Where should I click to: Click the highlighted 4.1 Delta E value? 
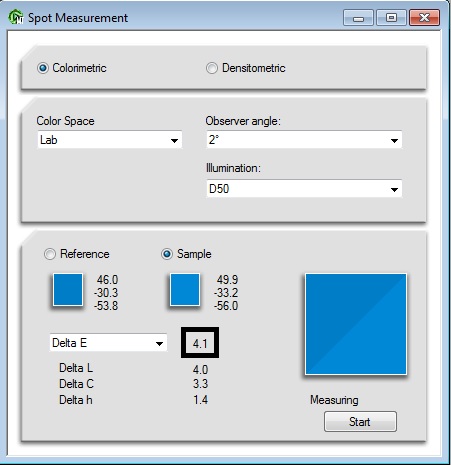coord(200,343)
